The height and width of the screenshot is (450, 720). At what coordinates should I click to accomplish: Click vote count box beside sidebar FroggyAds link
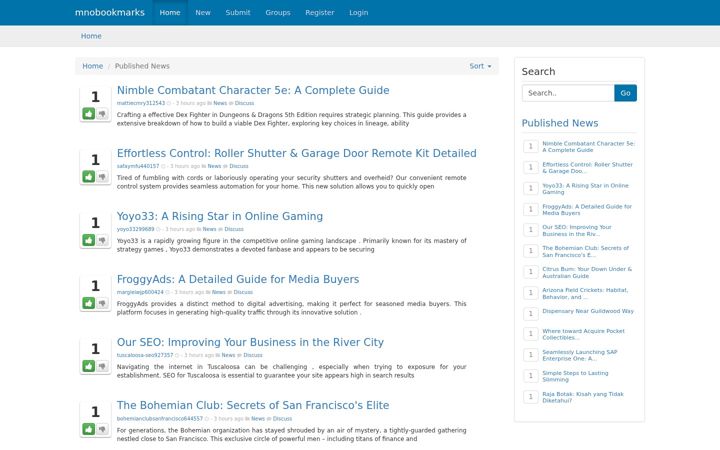(x=531, y=209)
